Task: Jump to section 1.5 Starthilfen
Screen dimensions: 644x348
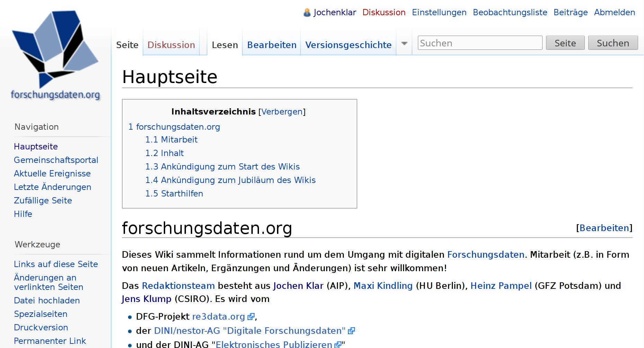Action: click(174, 194)
